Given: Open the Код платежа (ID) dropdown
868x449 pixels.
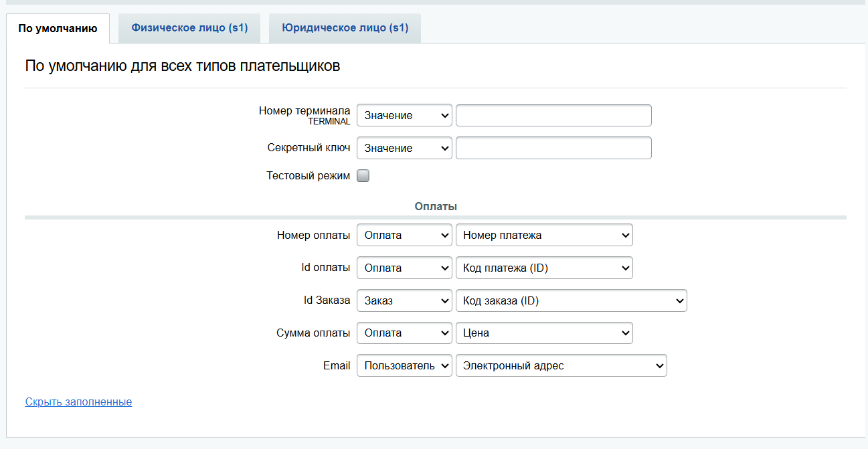Looking at the screenshot, I should click(x=544, y=268).
